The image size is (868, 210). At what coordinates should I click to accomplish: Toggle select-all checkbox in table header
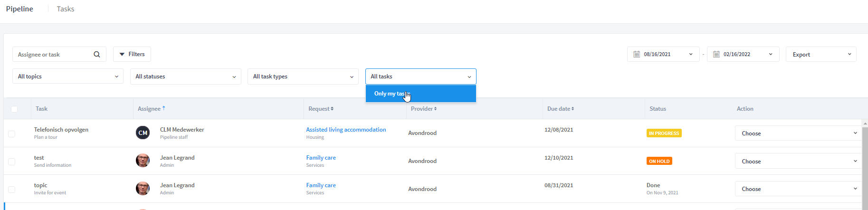pyautogui.click(x=14, y=109)
